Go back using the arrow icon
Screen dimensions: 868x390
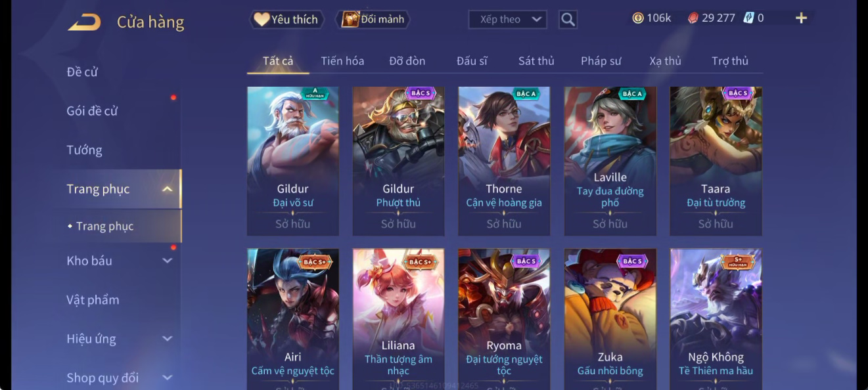click(x=84, y=22)
